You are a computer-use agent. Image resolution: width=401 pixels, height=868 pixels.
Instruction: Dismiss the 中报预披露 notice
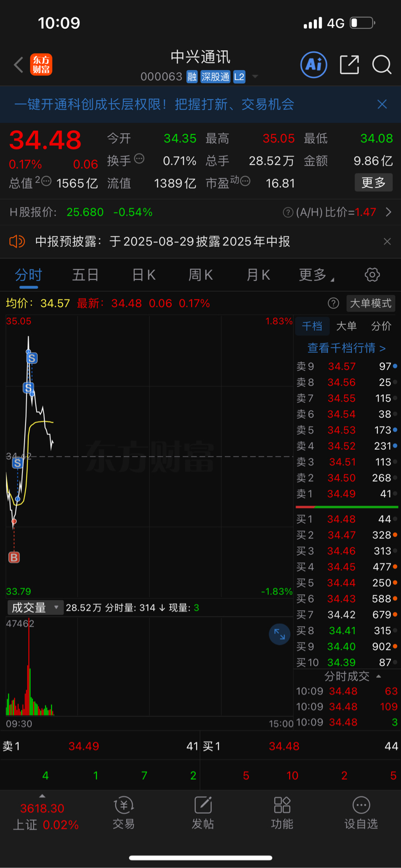tap(387, 241)
